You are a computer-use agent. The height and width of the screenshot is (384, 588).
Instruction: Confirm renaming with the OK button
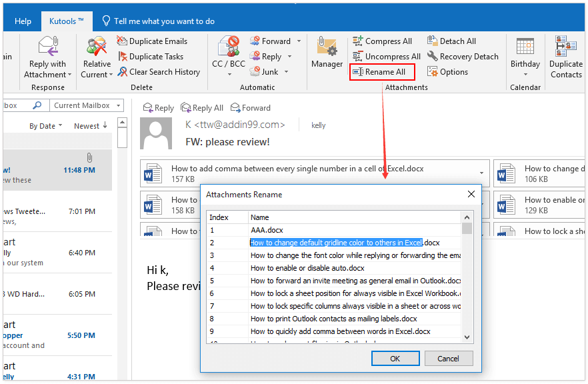[395, 358]
